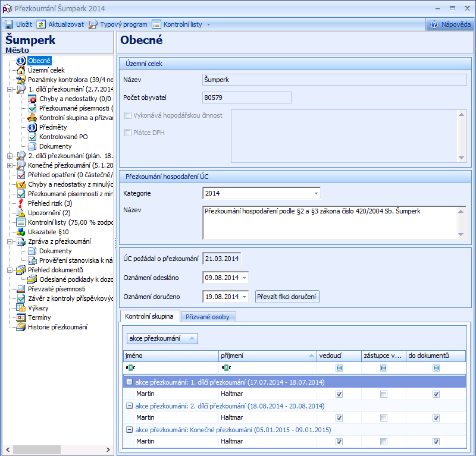
Task: Click the tree panel horizontal scrollbar thumb
Action: 37,449
